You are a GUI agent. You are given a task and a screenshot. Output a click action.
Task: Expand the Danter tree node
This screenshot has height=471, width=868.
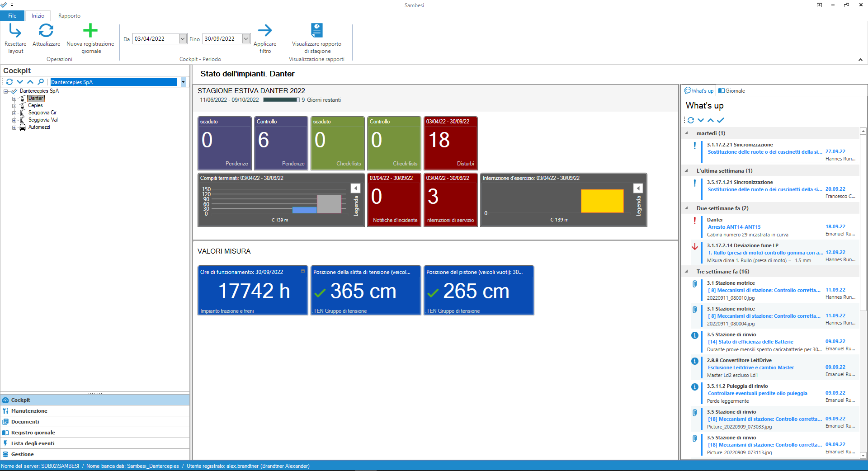tap(14, 99)
